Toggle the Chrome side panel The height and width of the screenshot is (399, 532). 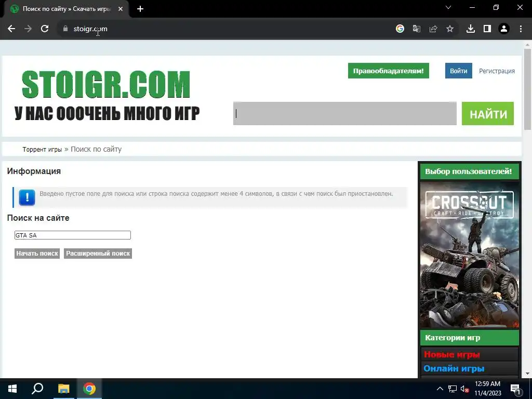tap(487, 29)
